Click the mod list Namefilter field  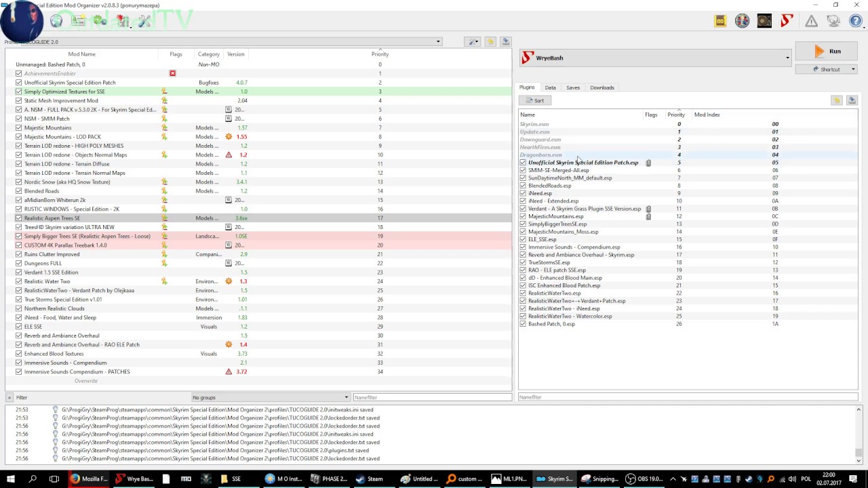pos(431,397)
